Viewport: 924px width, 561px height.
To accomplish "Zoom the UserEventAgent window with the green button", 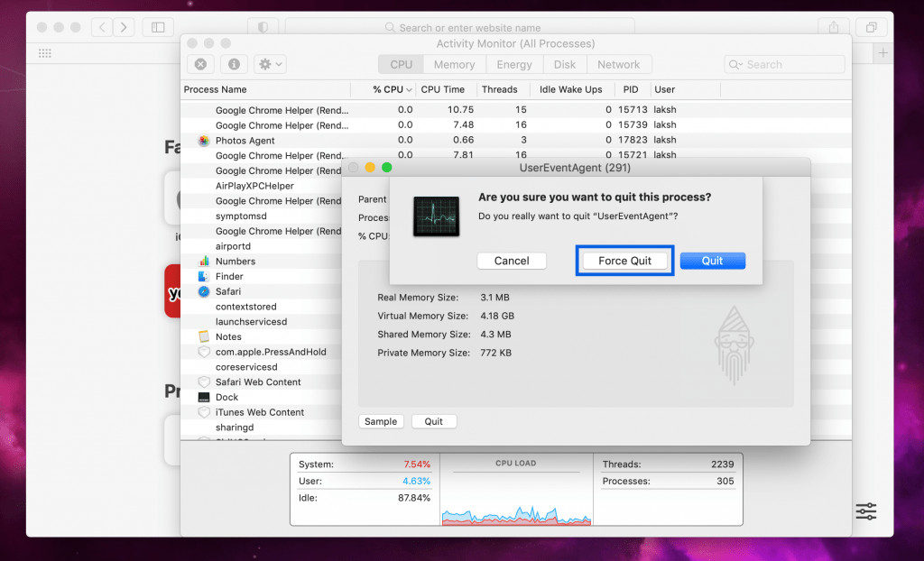I will (386, 168).
